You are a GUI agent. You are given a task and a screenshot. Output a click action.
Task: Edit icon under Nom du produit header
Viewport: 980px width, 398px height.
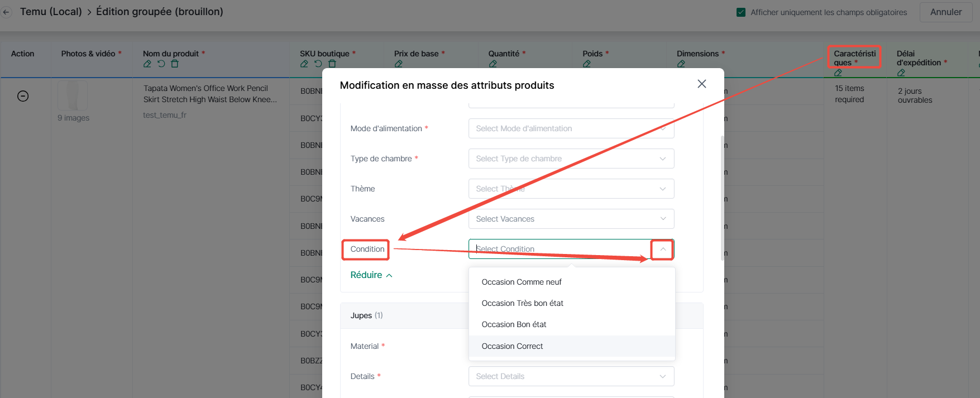pyautogui.click(x=147, y=64)
